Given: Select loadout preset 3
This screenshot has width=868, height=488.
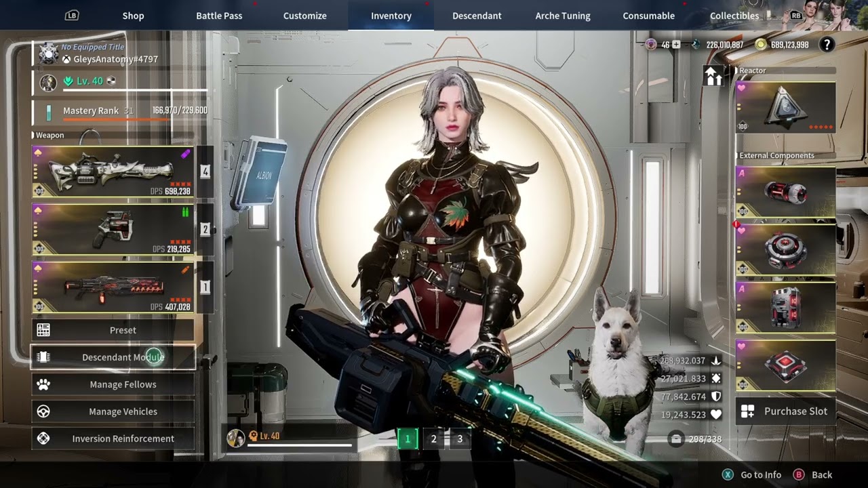Looking at the screenshot, I should click(x=460, y=439).
